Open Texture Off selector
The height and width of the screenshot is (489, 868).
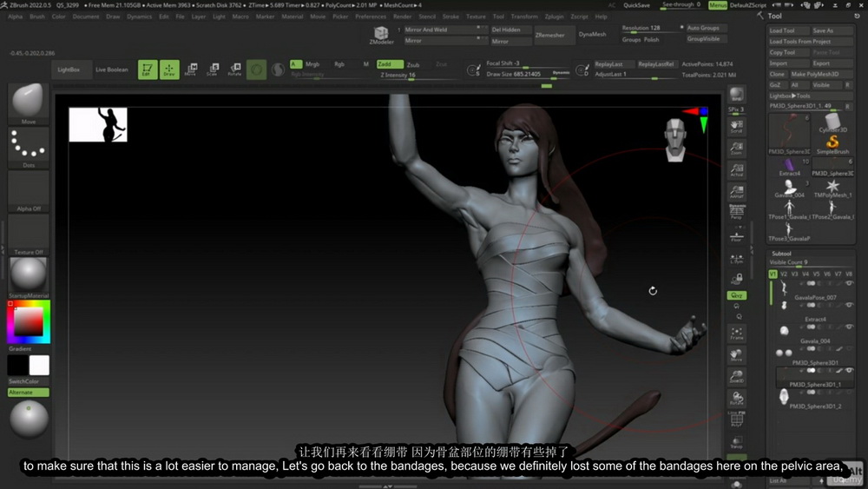[x=29, y=235]
